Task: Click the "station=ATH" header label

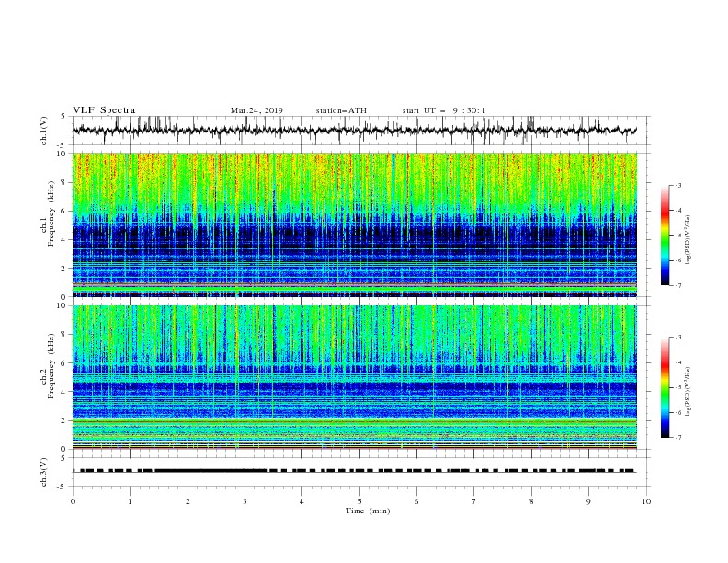Action: 341,110
